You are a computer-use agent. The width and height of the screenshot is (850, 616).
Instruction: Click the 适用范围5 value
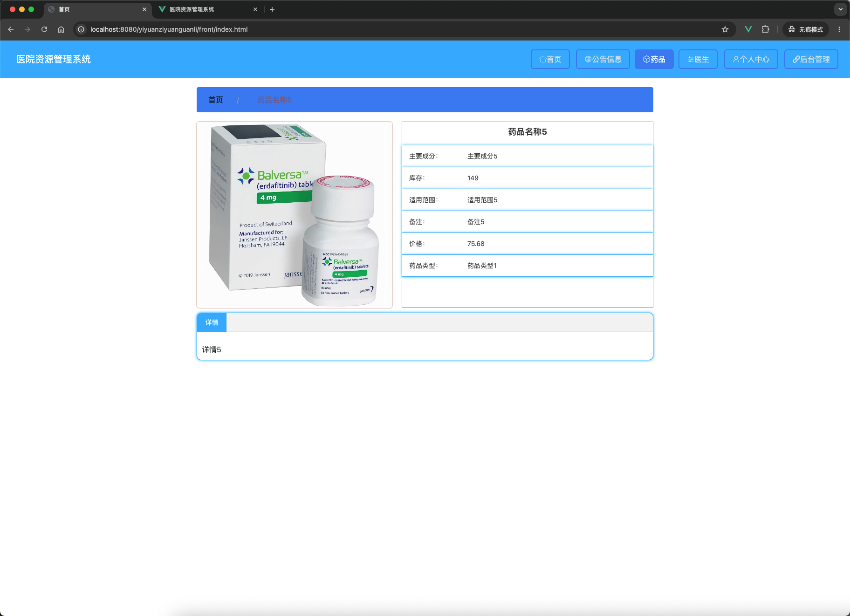tap(482, 200)
